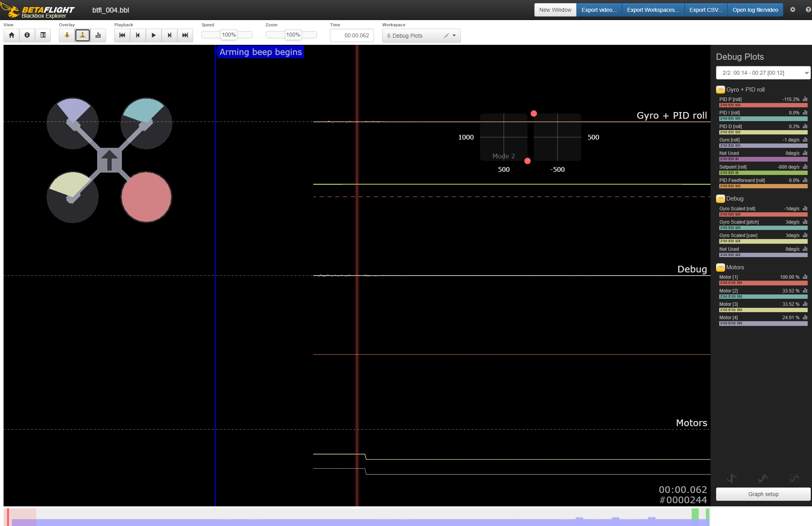Image resolution: width=812 pixels, height=526 pixels.
Task: Collapse the Gyro + PID roll group
Action: (720, 90)
